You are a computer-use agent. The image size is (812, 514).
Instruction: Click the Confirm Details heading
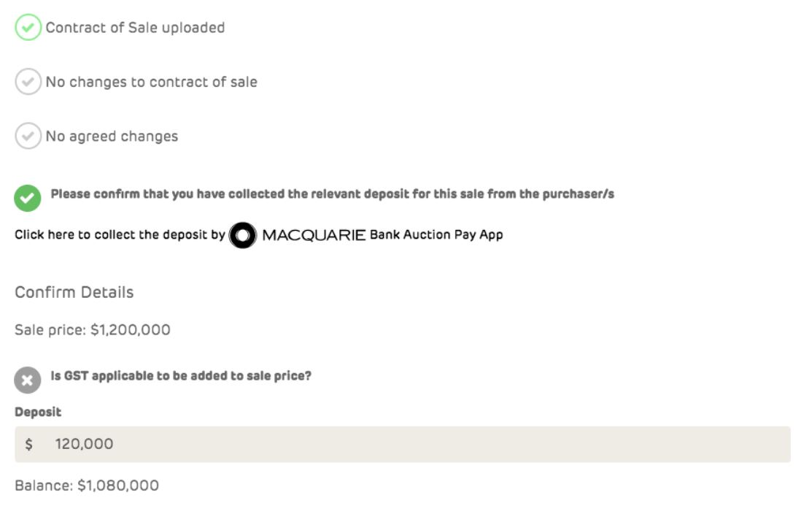(x=74, y=292)
